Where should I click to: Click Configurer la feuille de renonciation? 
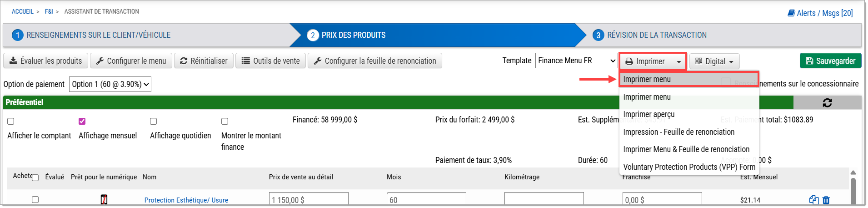pos(375,61)
